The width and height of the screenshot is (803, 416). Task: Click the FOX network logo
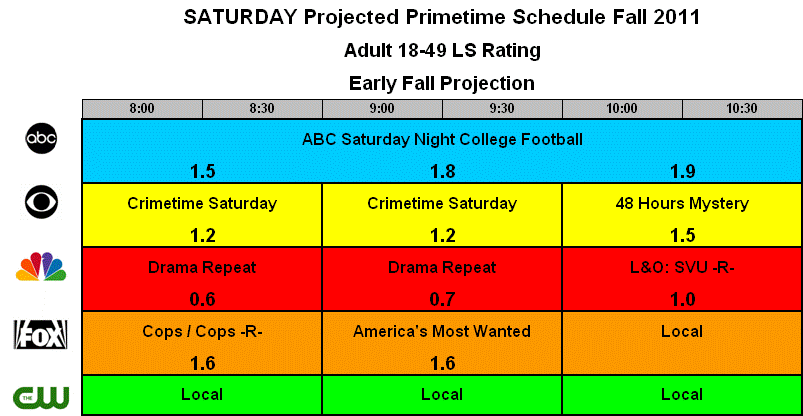point(40,333)
